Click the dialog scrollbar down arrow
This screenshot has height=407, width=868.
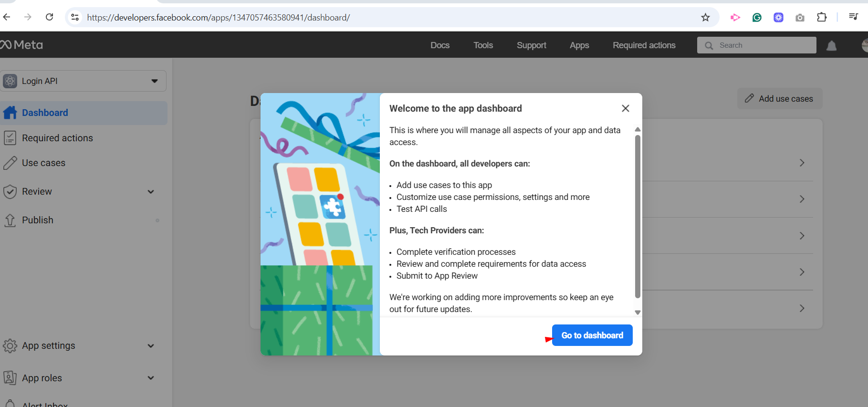pos(638,313)
